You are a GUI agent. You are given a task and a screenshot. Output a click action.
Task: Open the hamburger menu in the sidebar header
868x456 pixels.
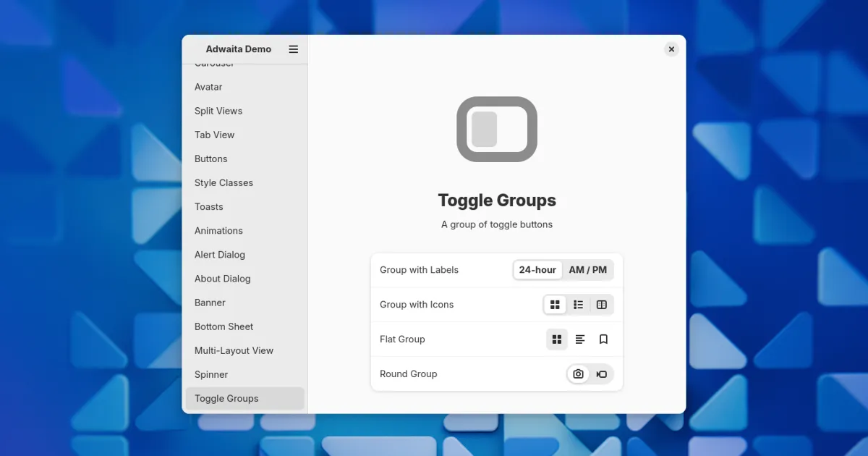point(293,49)
